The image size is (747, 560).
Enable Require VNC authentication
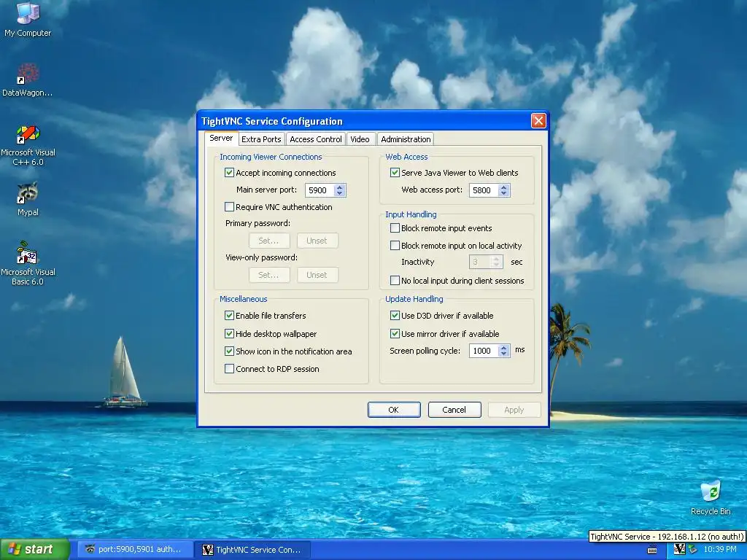tap(229, 207)
